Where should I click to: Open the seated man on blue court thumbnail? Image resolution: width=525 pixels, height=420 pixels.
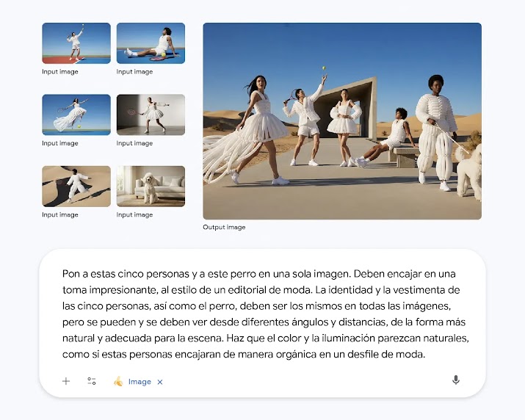coord(151,43)
